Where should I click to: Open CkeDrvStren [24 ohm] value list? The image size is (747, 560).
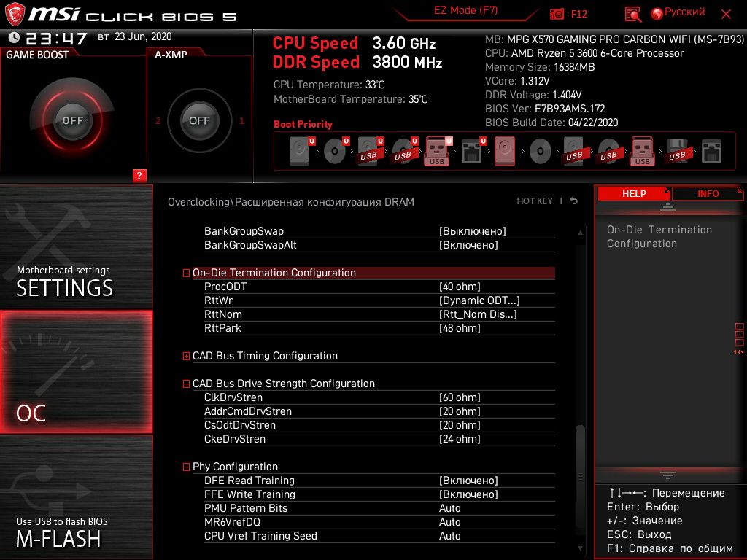[460, 438]
